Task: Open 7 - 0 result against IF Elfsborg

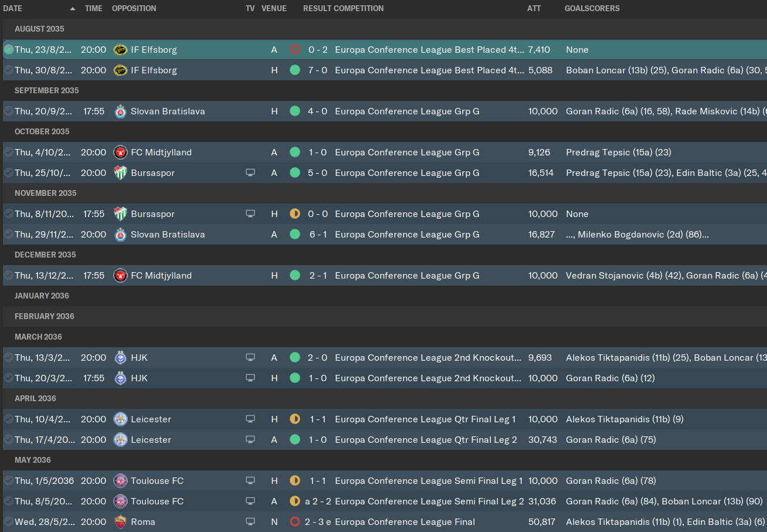Action: coord(318,70)
